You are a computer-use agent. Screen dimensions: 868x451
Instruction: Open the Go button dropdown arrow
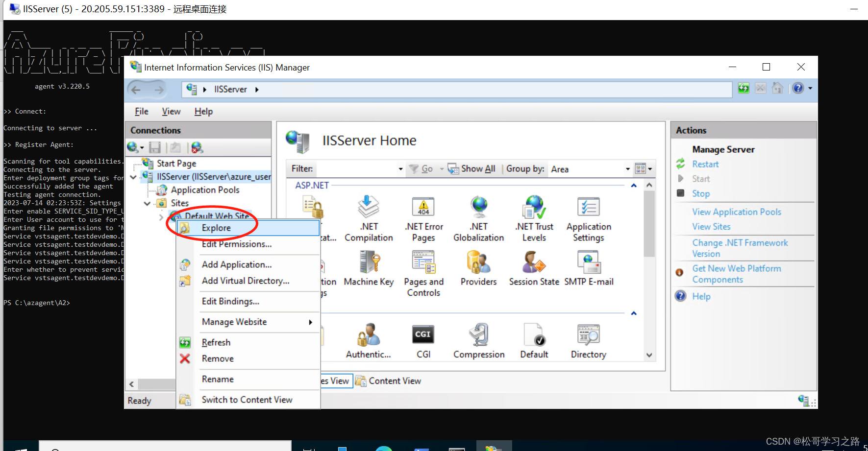[442, 169]
